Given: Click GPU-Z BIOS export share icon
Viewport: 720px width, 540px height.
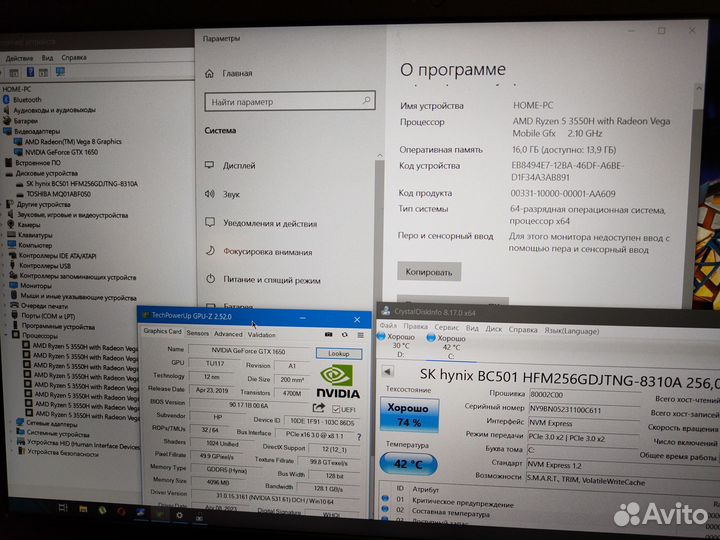Looking at the screenshot, I should click(x=319, y=407).
